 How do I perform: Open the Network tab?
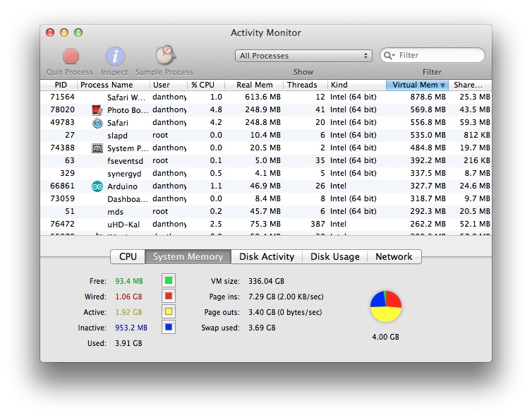point(394,256)
